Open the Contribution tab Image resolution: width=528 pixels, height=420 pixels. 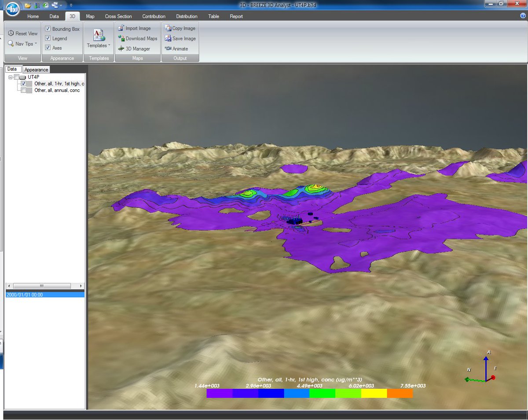154,16
